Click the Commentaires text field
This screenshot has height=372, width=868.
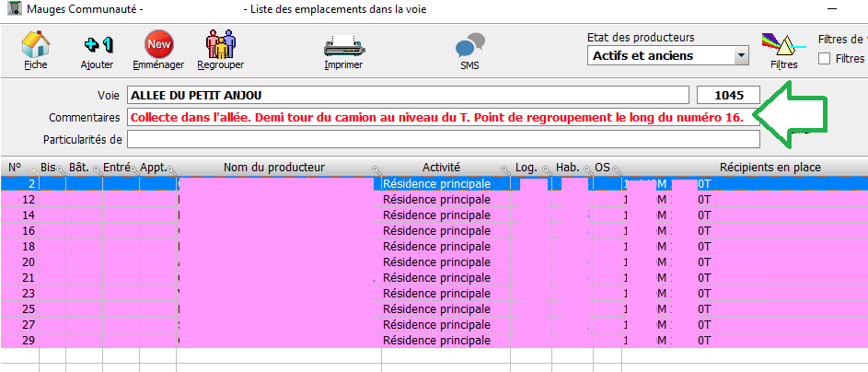click(442, 118)
